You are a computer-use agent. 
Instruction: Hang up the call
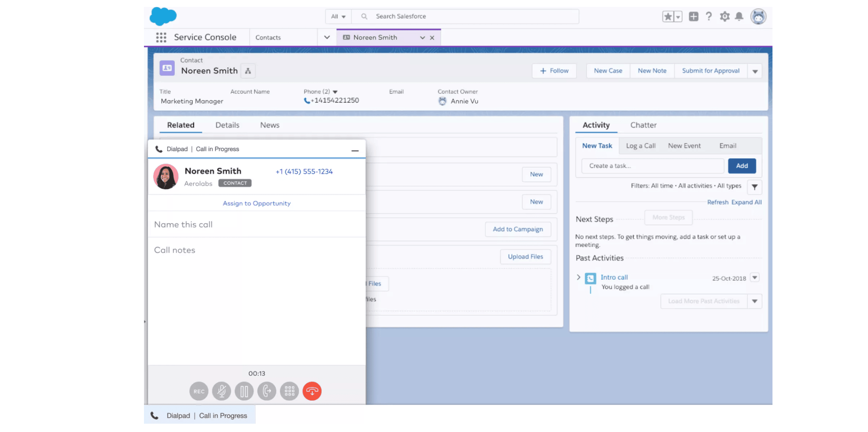tap(312, 391)
